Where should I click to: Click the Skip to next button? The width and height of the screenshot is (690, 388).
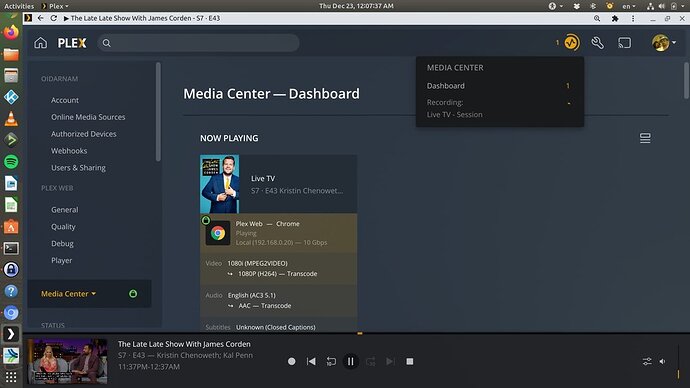click(x=390, y=361)
